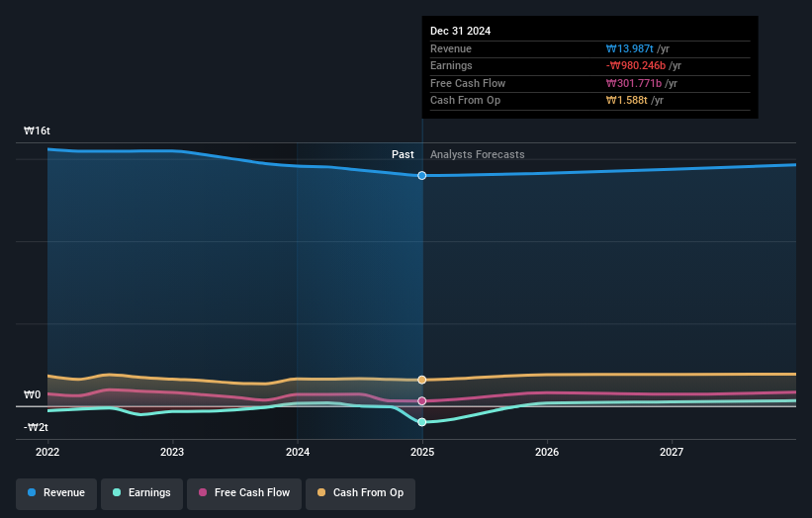This screenshot has height=518, width=812.
Task: Click the ₩13.987t revenue value
Action: point(630,48)
